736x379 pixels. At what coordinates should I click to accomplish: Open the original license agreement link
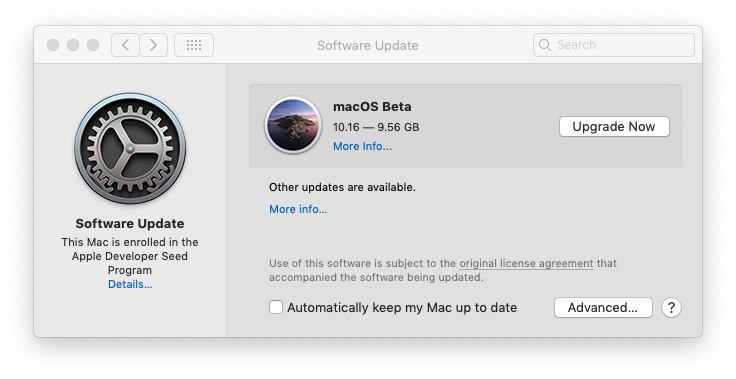526,263
